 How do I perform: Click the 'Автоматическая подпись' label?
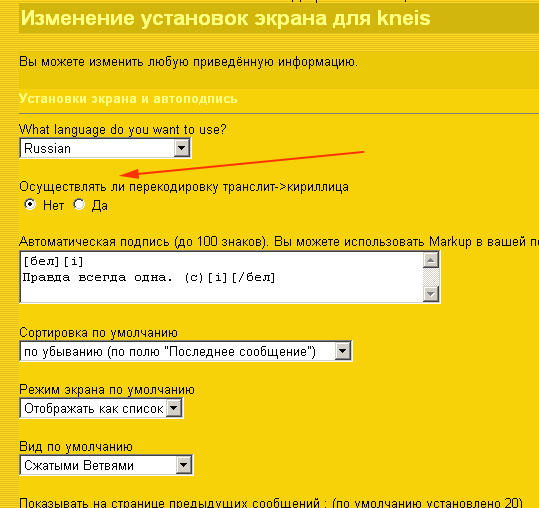(x=94, y=242)
